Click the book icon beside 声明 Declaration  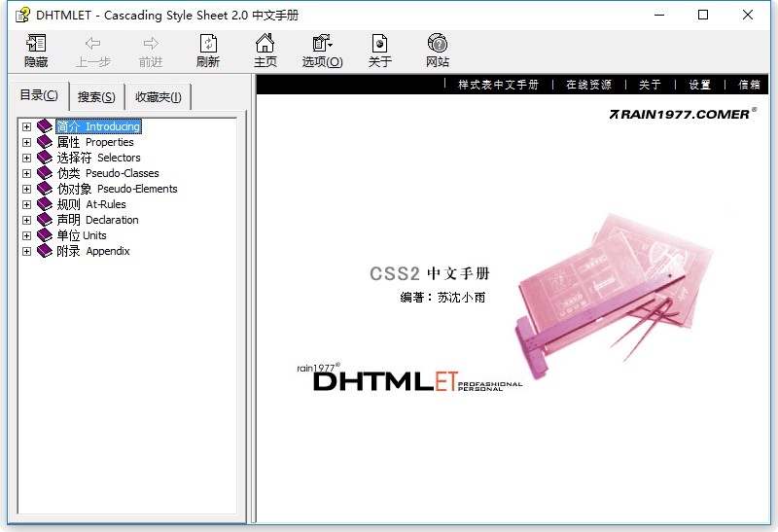click(x=45, y=220)
